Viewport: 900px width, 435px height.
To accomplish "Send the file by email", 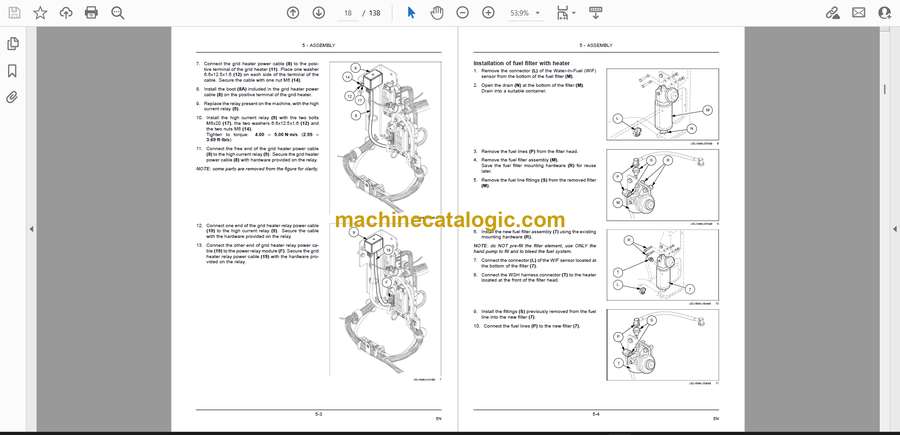I will click(859, 13).
